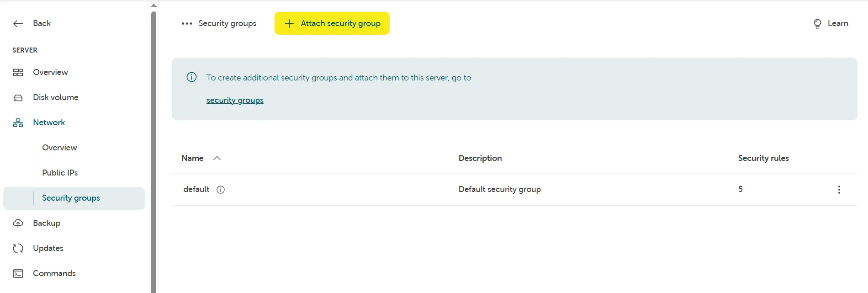This screenshot has height=293, width=868.
Task: Open the security groups link in the banner
Action: pyautogui.click(x=235, y=100)
